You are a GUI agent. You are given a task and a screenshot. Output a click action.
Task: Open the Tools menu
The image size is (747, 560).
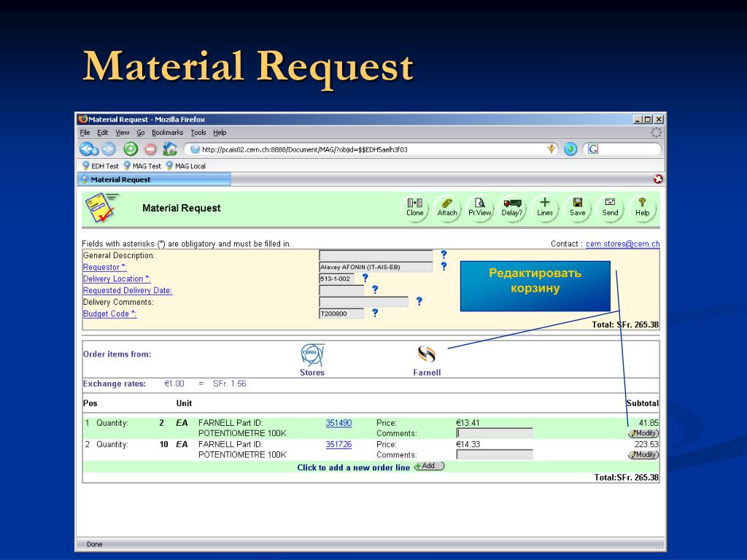(x=198, y=133)
